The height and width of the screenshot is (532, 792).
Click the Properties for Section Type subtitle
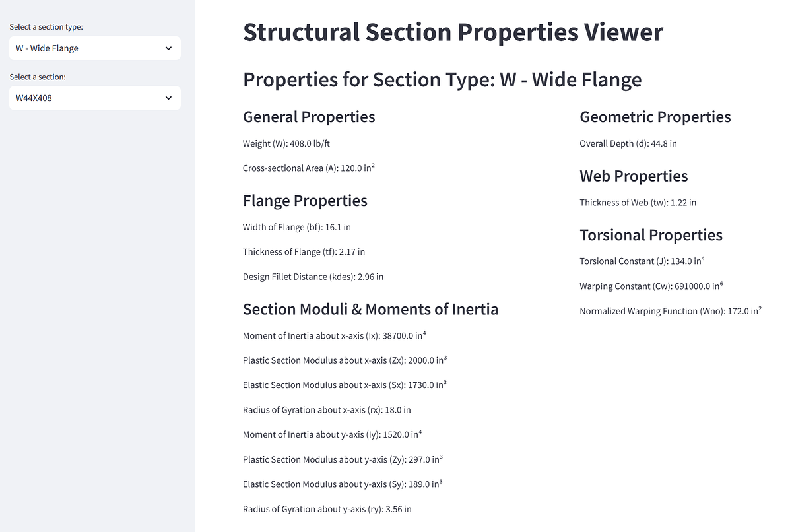tap(442, 79)
